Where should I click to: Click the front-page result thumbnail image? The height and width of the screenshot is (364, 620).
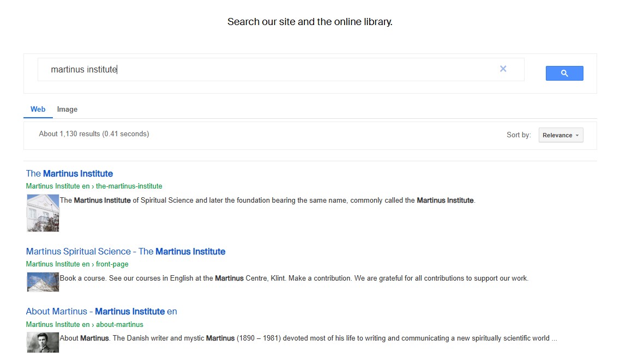tap(43, 282)
